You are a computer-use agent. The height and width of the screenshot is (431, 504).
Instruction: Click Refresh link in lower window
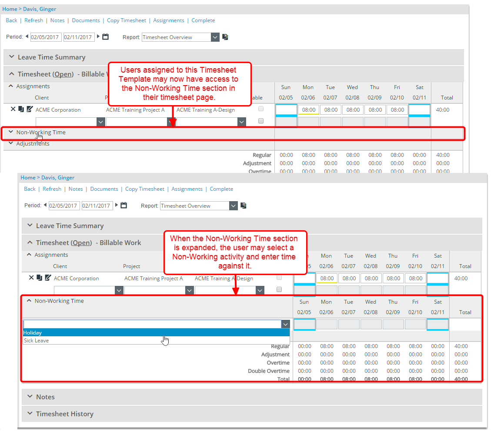(52, 189)
